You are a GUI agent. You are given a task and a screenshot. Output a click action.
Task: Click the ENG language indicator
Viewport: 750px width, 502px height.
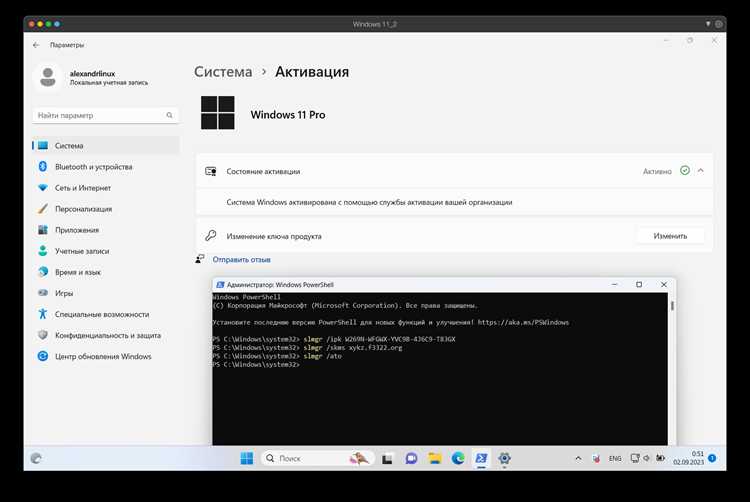615,458
